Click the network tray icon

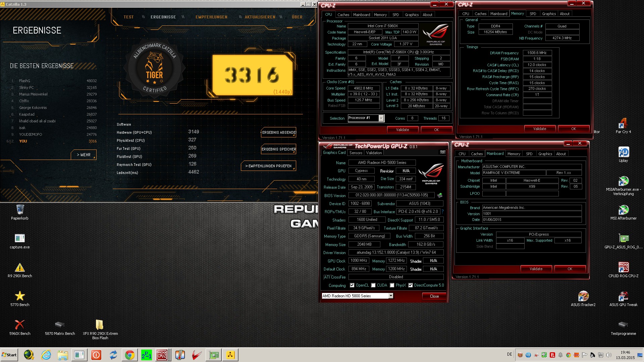[x=600, y=355]
